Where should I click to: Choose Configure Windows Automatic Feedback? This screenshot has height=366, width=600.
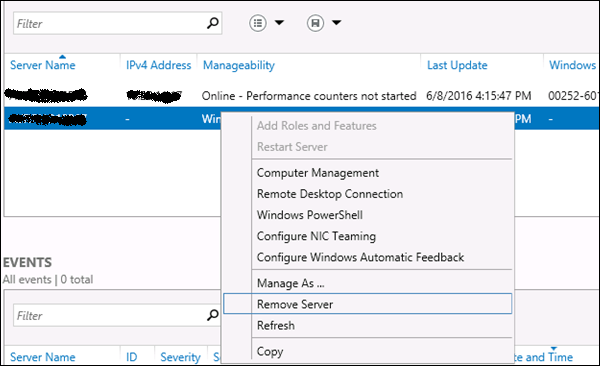click(360, 257)
